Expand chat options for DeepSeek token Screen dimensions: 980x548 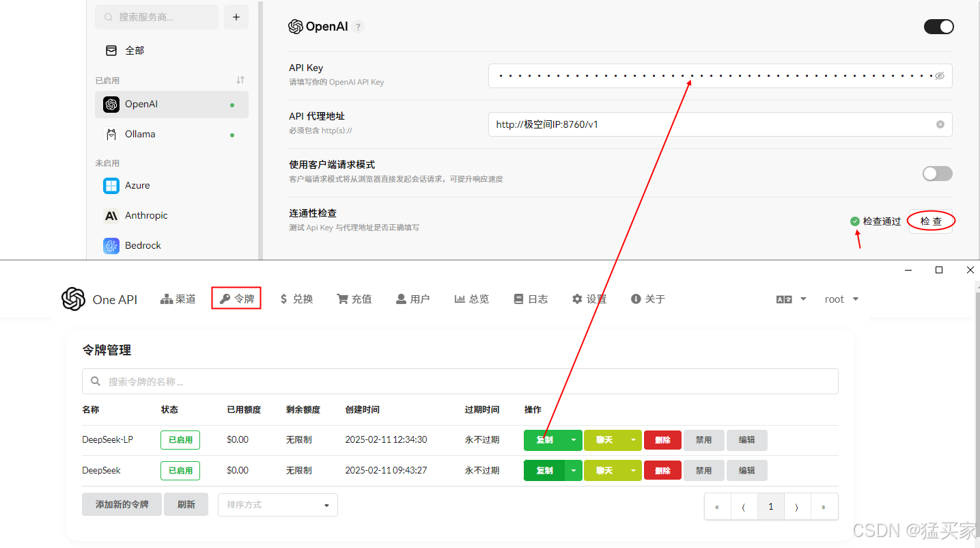(633, 471)
